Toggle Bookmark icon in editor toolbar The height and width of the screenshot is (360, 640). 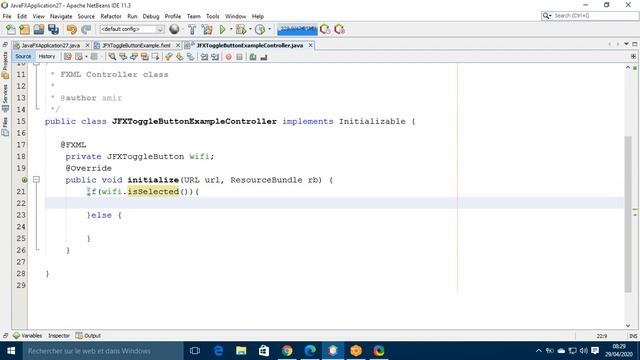coord(190,57)
